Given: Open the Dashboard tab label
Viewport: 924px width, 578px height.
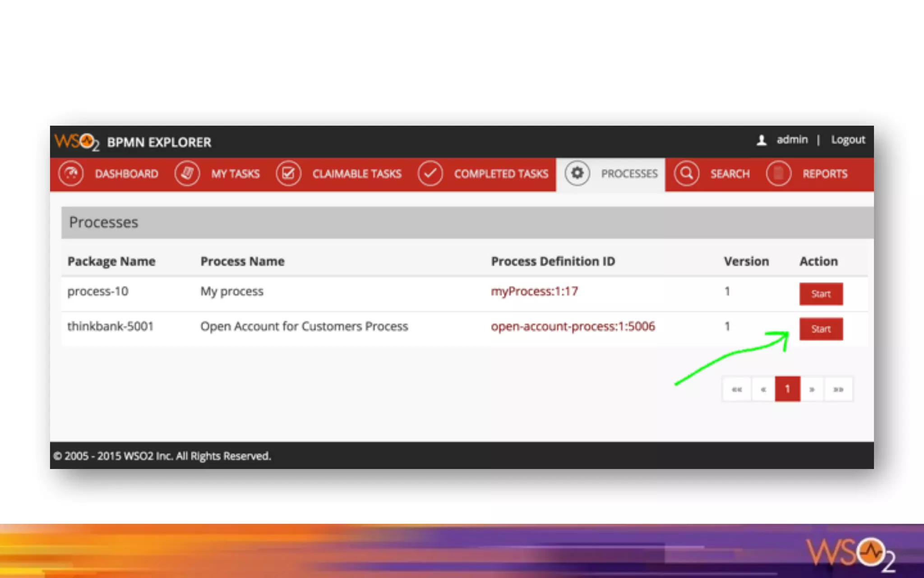Looking at the screenshot, I should tap(126, 174).
